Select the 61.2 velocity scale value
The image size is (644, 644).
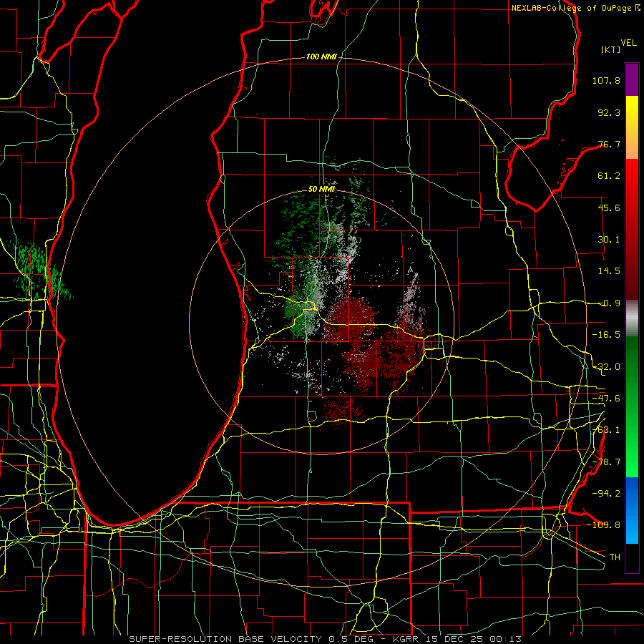coord(609,176)
